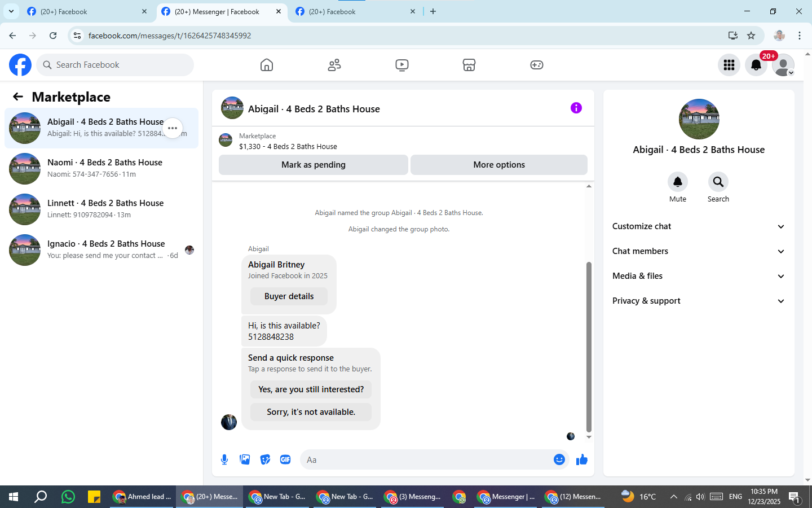Record a voice clip with the microphone icon
Viewport: 812px width, 508px height.
(224, 459)
